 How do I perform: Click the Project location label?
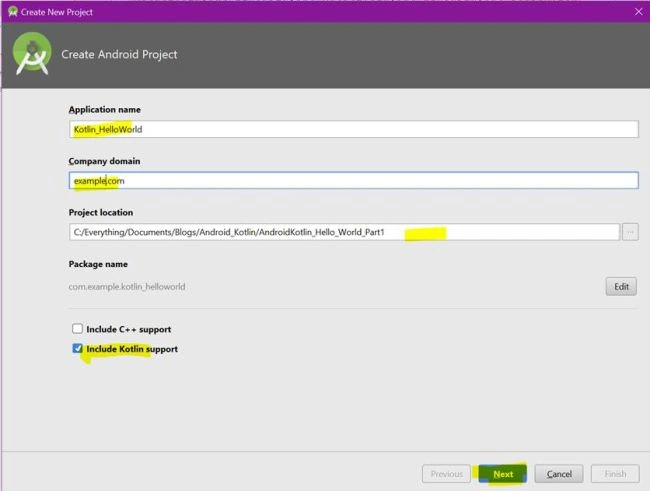[101, 212]
